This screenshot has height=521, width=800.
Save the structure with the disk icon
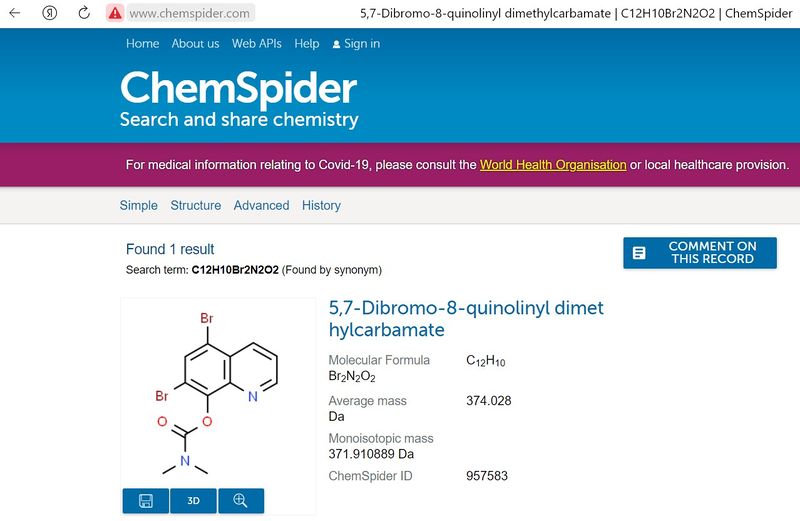pos(146,501)
